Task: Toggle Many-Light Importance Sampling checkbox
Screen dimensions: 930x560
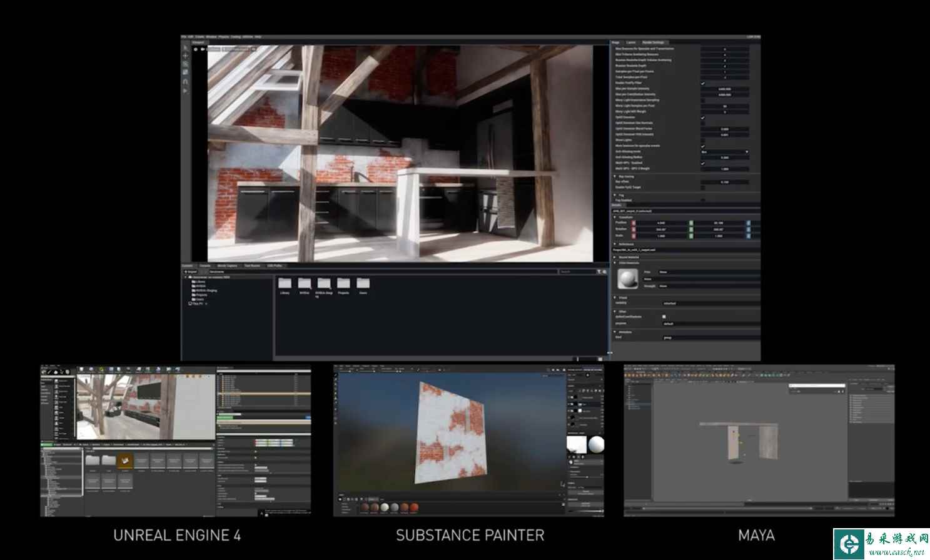Action: [x=702, y=100]
